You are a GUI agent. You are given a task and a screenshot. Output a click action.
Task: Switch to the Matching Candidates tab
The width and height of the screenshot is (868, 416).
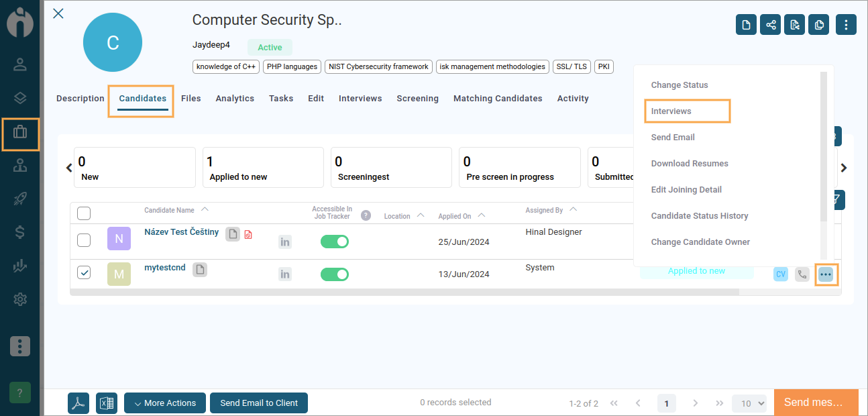(498, 99)
